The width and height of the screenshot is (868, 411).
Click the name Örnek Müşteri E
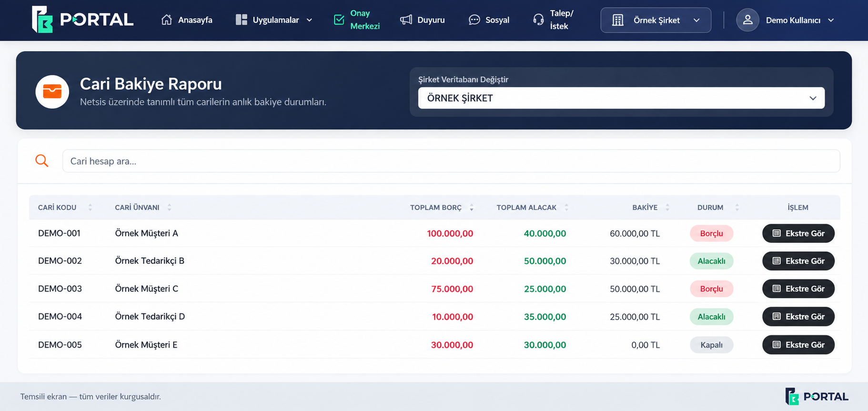(x=146, y=345)
